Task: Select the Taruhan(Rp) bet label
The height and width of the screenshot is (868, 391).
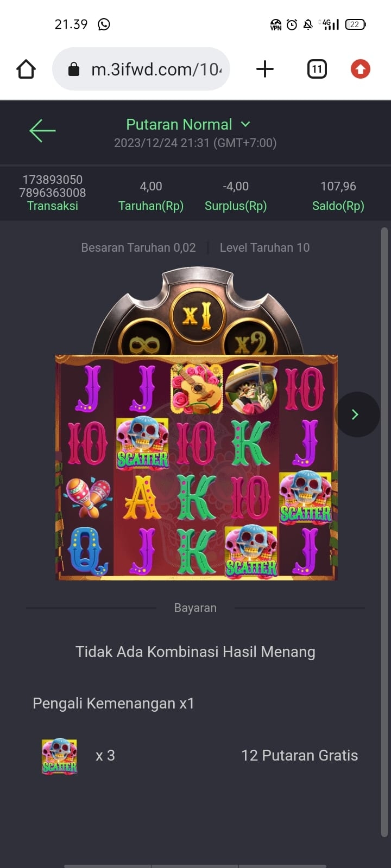Action: coord(151,206)
